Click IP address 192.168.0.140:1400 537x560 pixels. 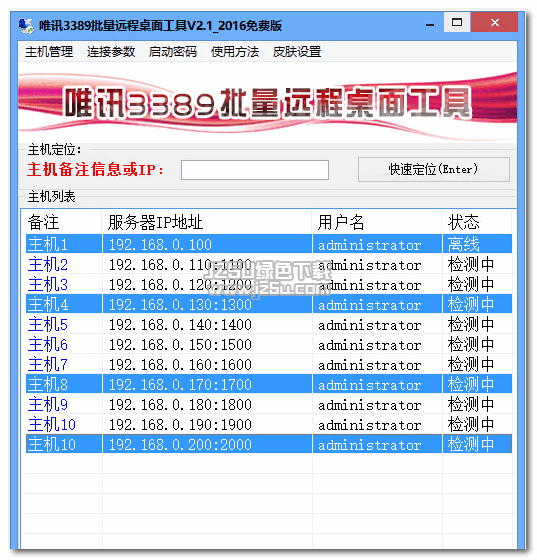tap(180, 325)
